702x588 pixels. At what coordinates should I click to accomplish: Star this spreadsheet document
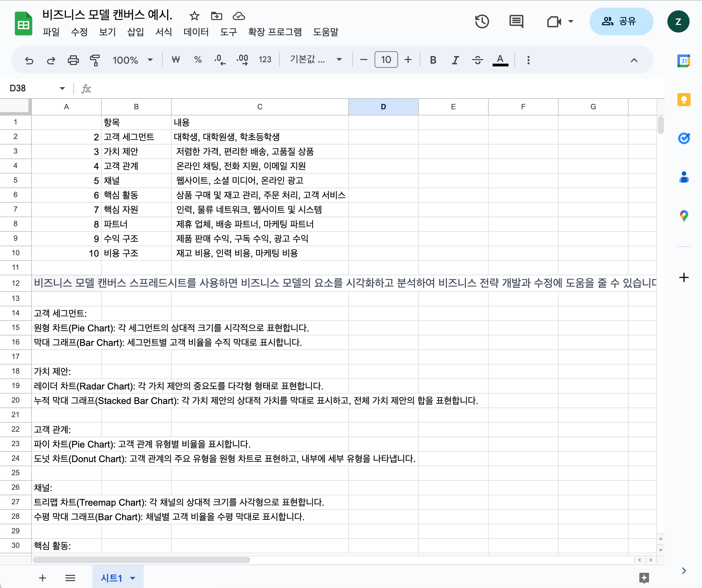tap(195, 16)
